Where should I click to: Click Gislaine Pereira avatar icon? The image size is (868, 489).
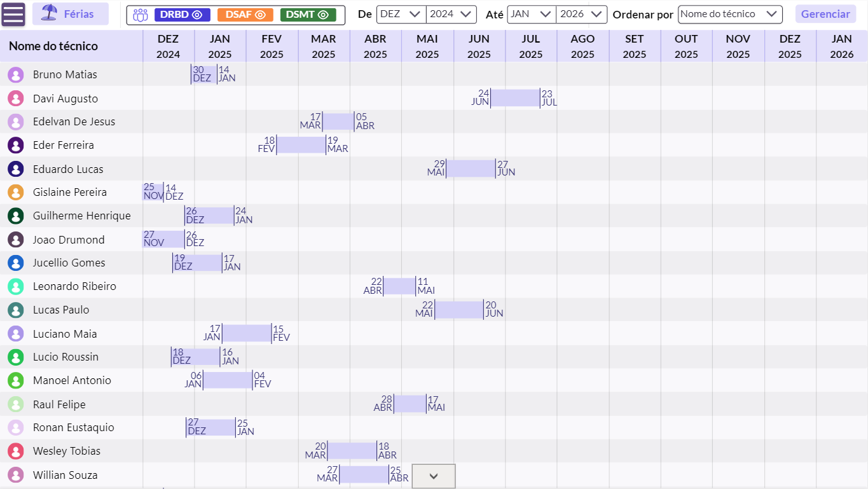(x=16, y=192)
